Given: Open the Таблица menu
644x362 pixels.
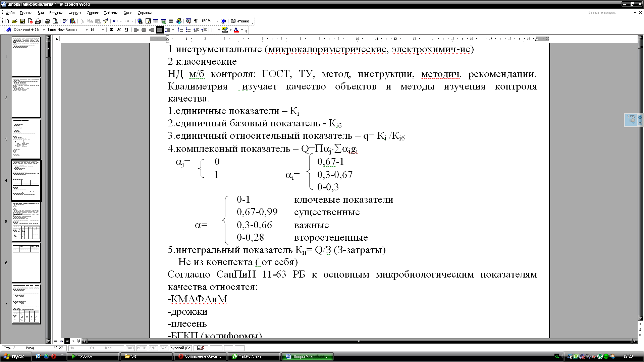Looking at the screenshot, I should pyautogui.click(x=111, y=13).
